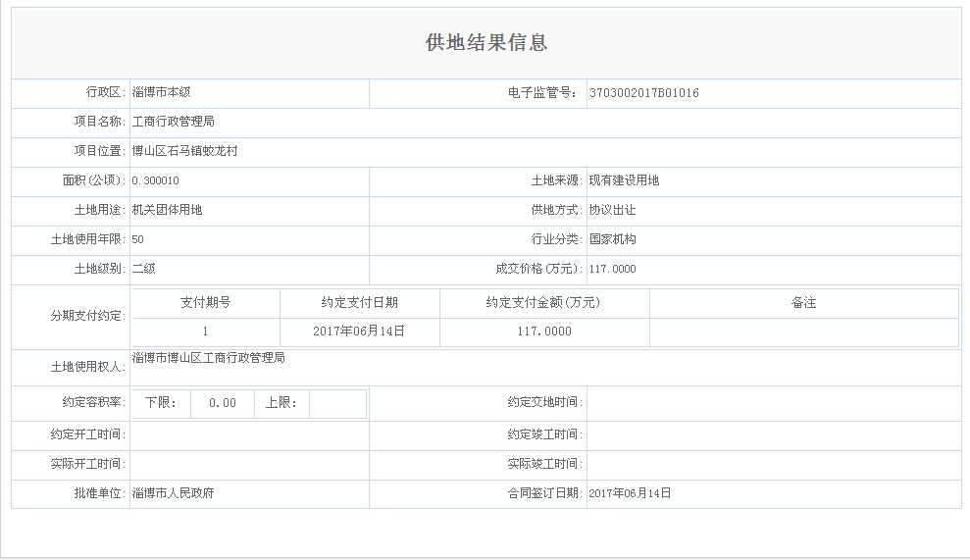This screenshot has width=970, height=560.
Task: Click the 成交价格(万元) label
Action: coord(538,269)
